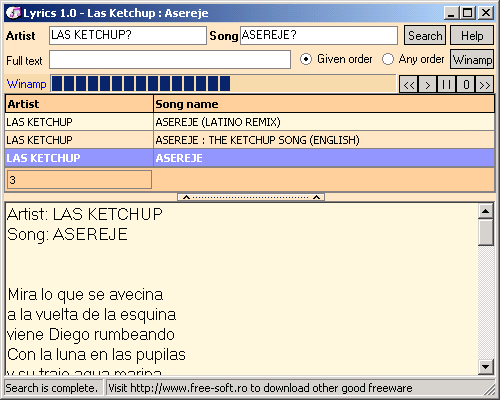Select the Any order radio button

click(388, 59)
